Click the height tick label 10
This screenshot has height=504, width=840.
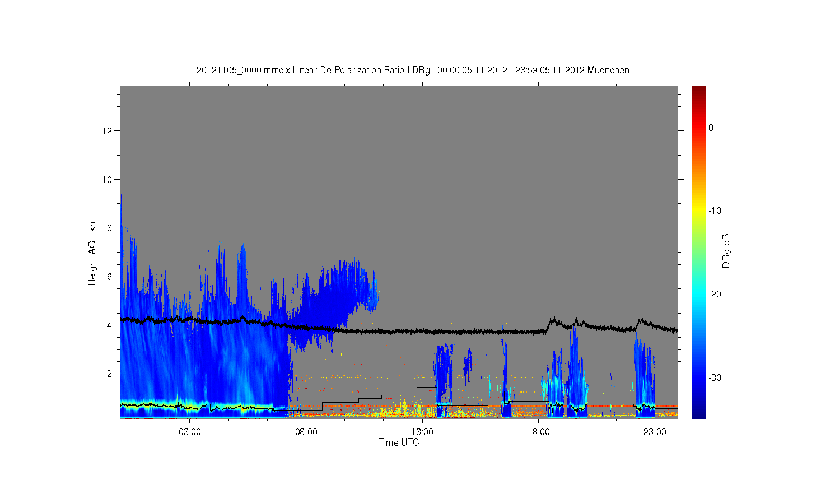coord(108,180)
